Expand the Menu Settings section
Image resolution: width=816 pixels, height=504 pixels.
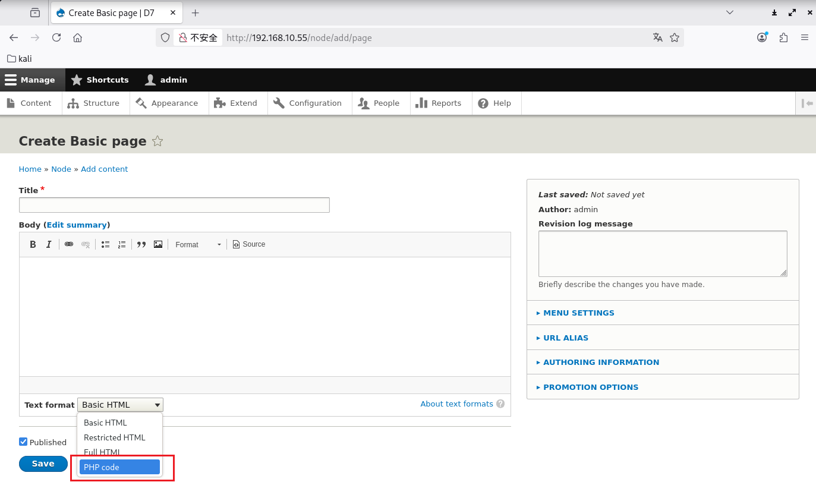(x=578, y=313)
